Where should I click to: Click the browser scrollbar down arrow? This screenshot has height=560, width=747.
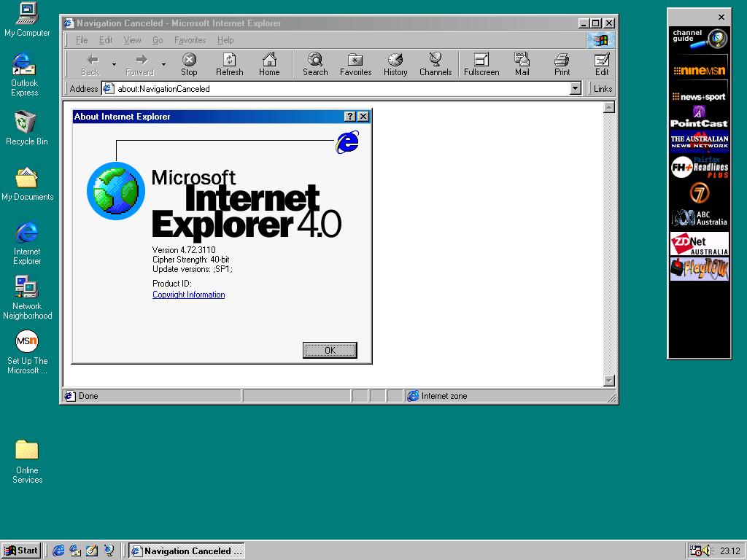(x=609, y=381)
